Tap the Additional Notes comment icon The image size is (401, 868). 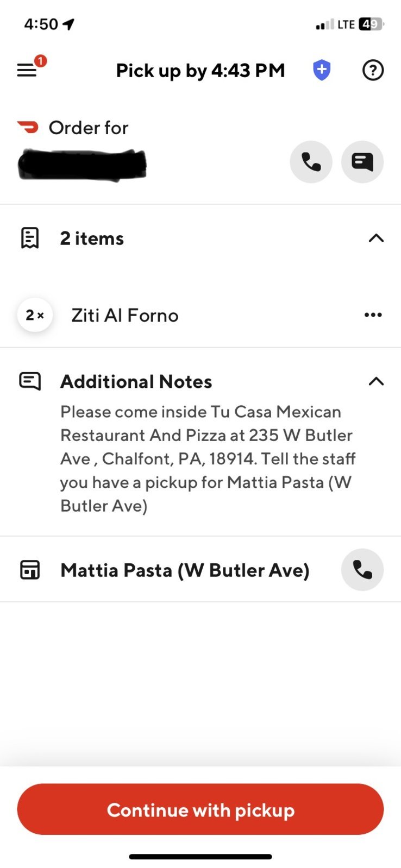point(30,381)
